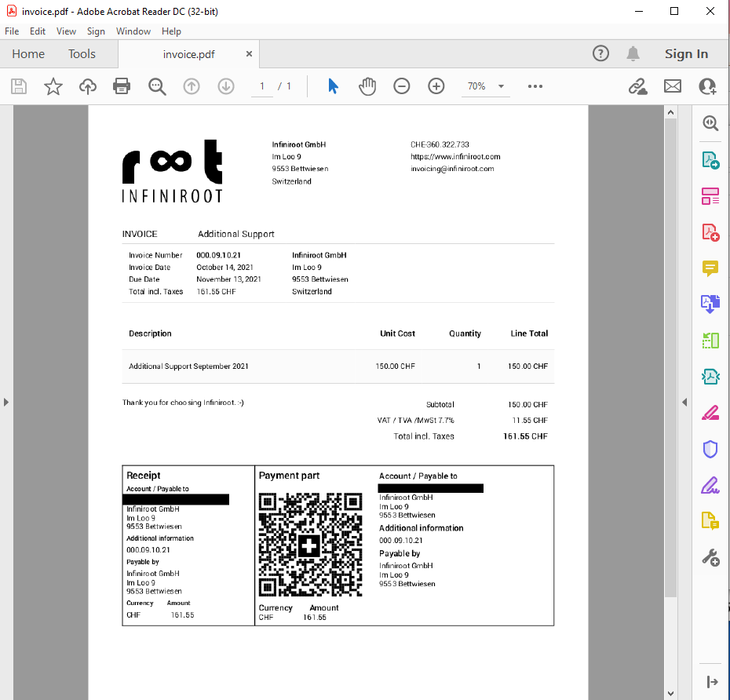The image size is (730, 700).
Task: Click the zoom out minus button
Action: pos(402,86)
